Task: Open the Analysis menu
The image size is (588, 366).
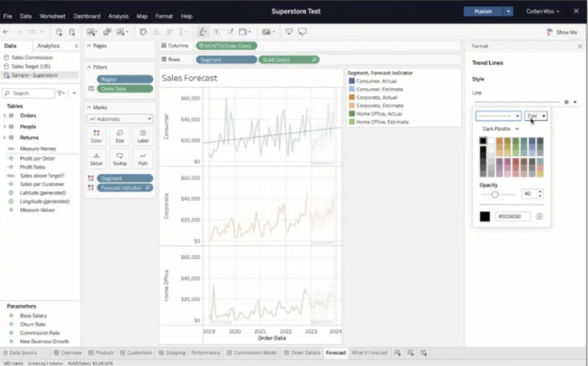Action: pos(118,16)
